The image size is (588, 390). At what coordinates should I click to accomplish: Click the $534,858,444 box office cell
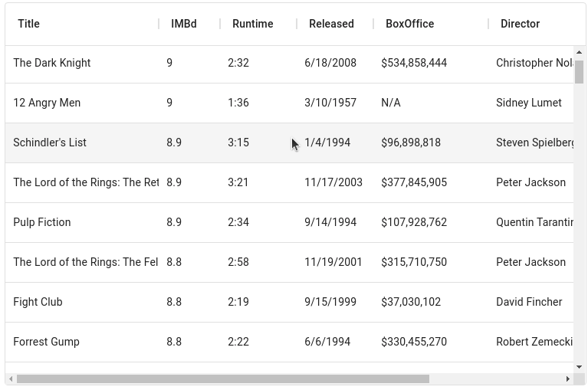pyautogui.click(x=414, y=63)
